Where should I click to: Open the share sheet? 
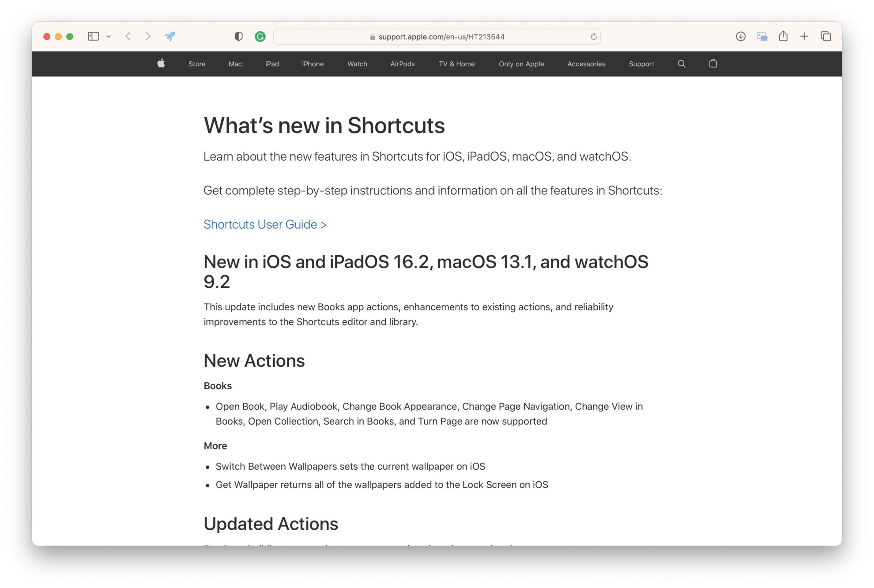(x=783, y=36)
